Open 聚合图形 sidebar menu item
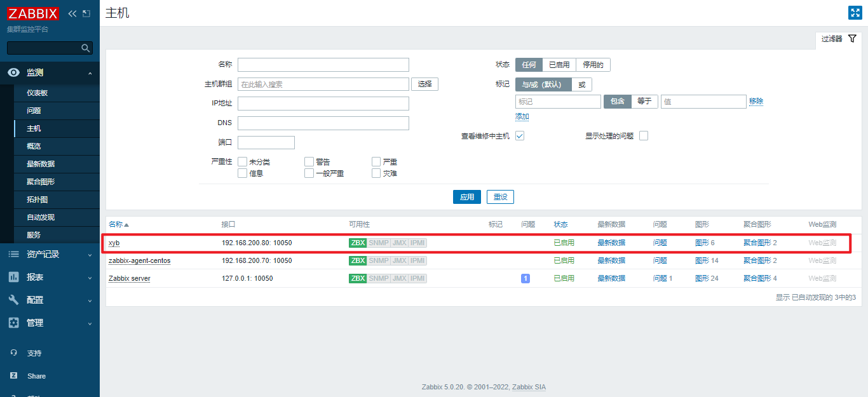The height and width of the screenshot is (397, 868). (x=56, y=182)
